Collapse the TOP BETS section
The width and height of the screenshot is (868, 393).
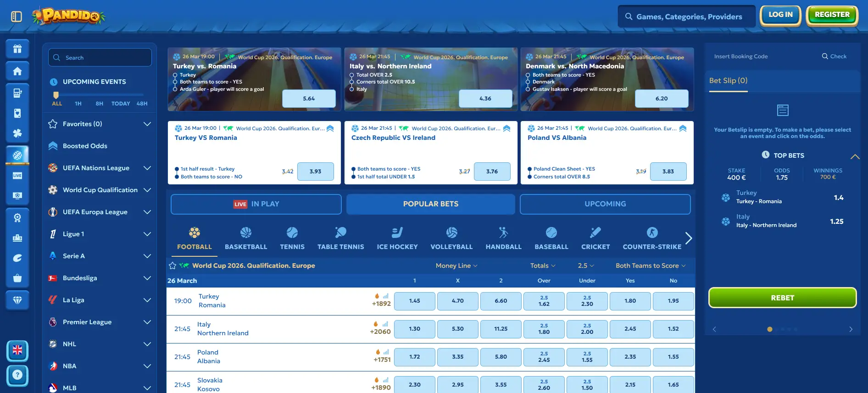pyautogui.click(x=855, y=156)
